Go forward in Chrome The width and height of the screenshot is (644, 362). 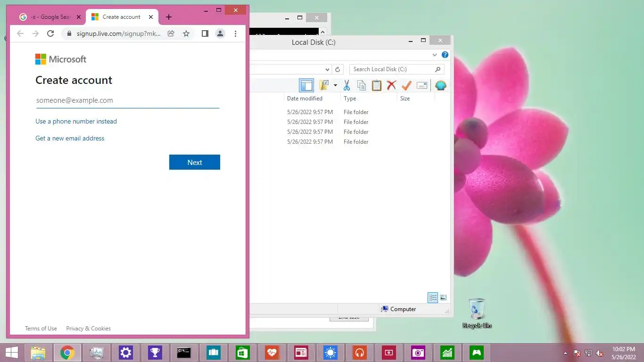(35, 33)
